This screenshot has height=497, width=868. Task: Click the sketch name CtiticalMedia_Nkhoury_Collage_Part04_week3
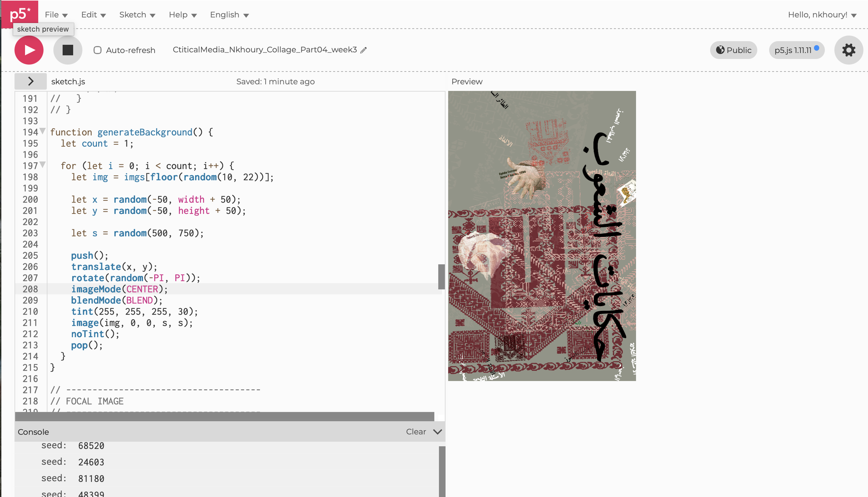265,50
